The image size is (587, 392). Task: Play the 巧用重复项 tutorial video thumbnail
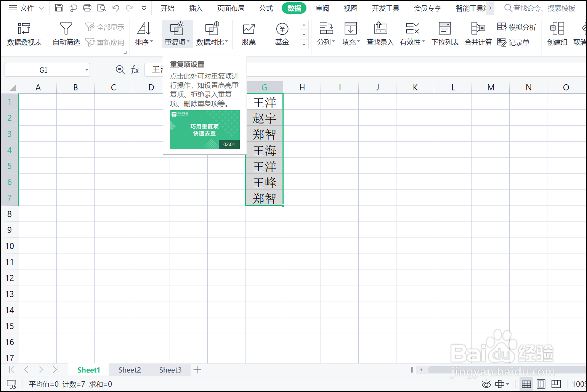pyautogui.click(x=205, y=130)
